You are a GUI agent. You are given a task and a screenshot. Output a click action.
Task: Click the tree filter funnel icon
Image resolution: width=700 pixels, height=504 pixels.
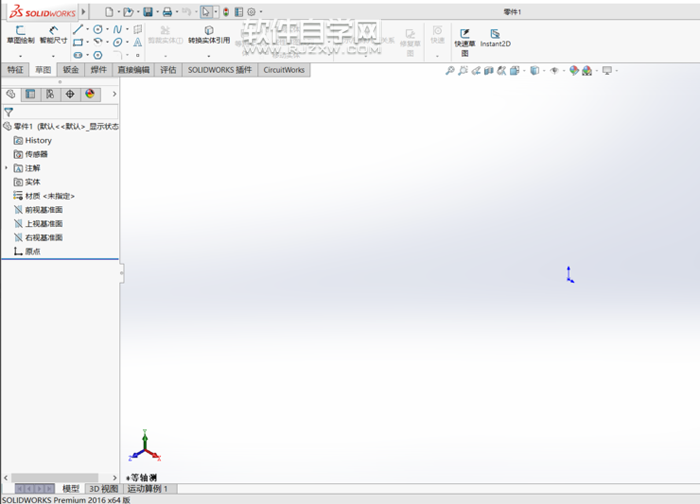tap(8, 112)
